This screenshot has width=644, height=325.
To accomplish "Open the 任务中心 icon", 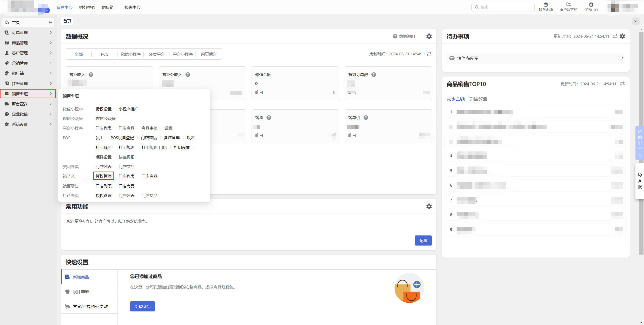I will pos(591,5).
